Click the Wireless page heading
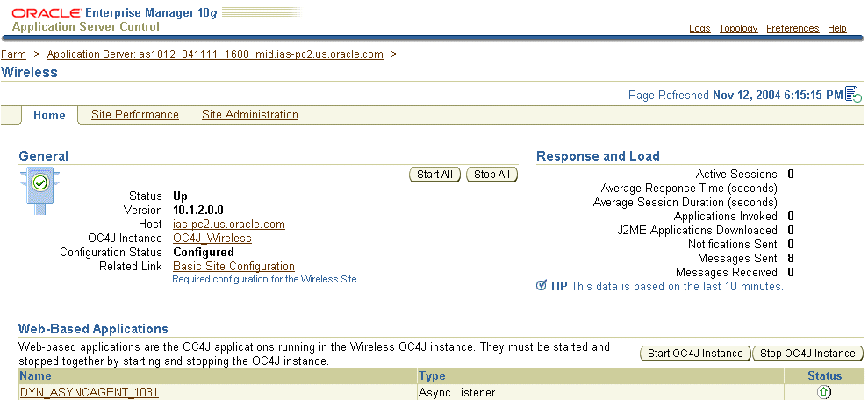The width and height of the screenshot is (868, 400). click(x=29, y=72)
